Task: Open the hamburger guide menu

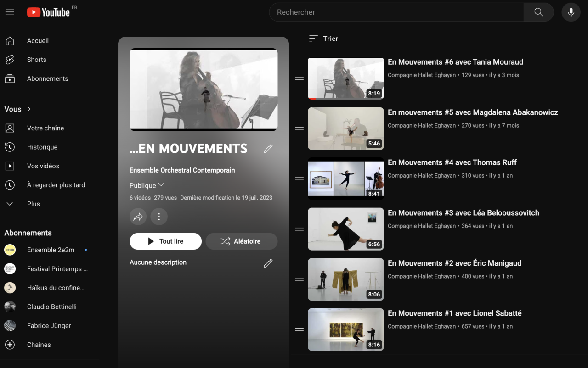Action: [10, 12]
